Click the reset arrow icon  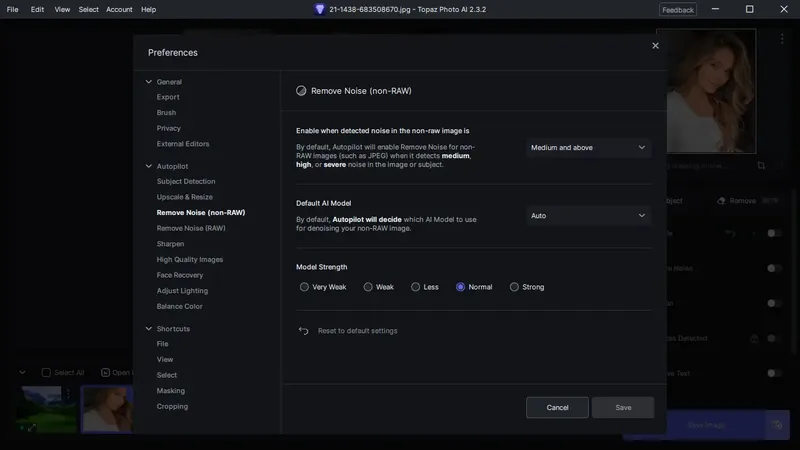pyautogui.click(x=303, y=330)
